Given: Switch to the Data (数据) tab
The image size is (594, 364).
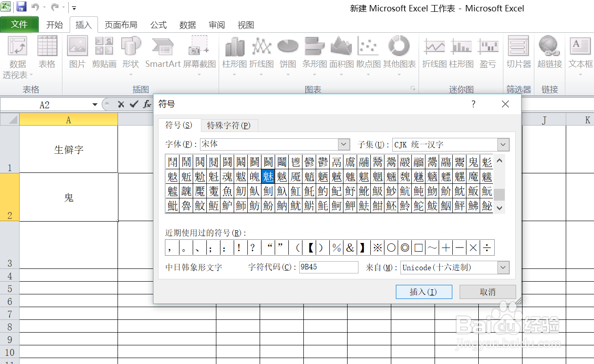Looking at the screenshot, I should point(188,25).
